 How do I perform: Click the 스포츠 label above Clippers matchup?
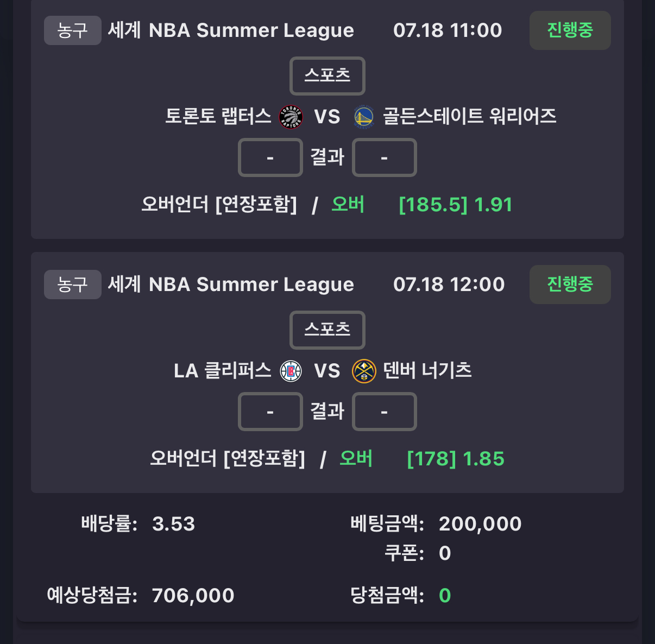pos(327,330)
